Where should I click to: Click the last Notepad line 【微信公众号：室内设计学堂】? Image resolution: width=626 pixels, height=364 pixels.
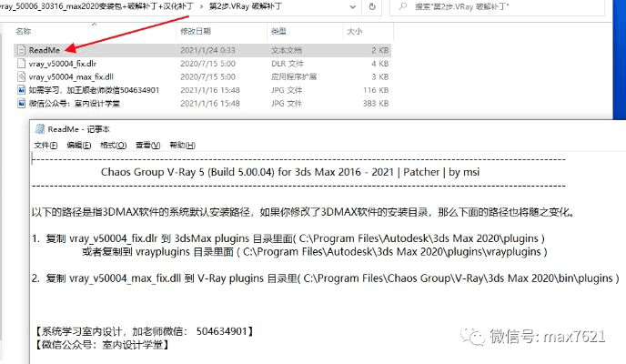tap(102, 345)
